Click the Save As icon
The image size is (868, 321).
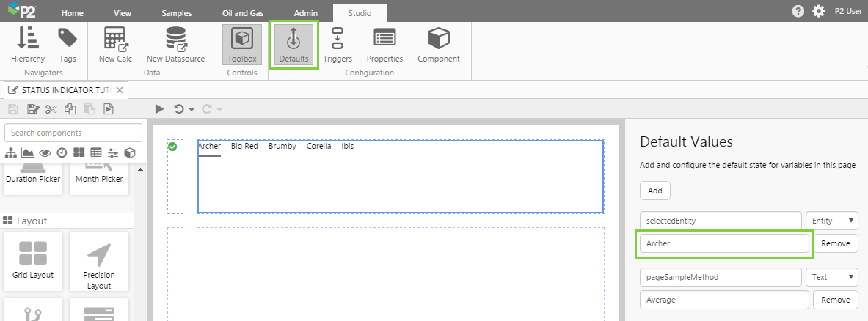[x=33, y=109]
